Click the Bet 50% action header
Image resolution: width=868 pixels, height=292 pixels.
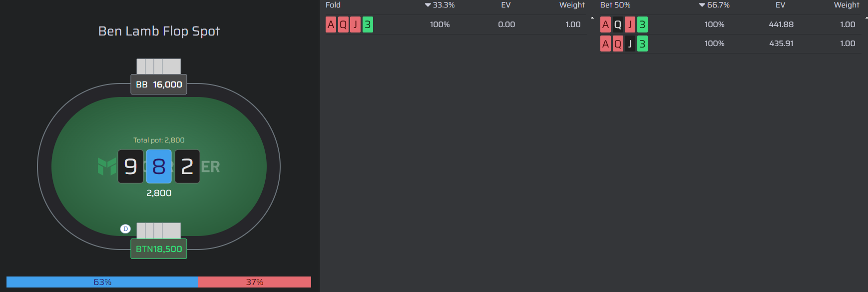(615, 5)
